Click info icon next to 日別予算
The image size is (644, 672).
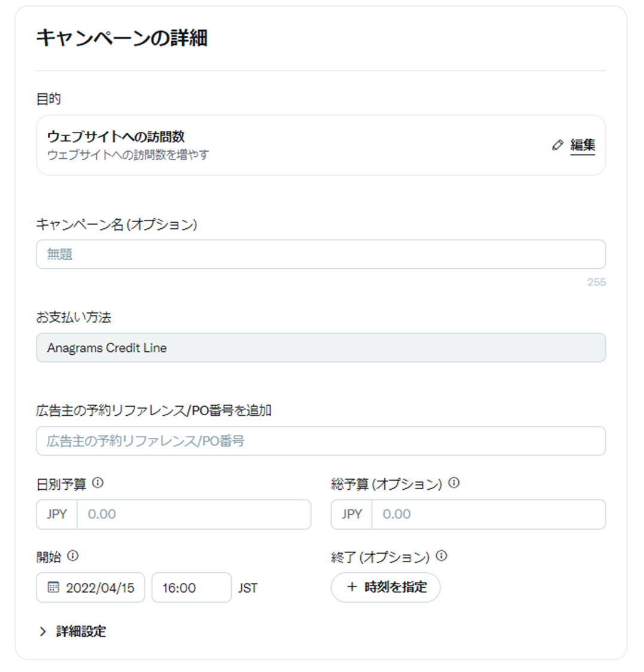[98, 483]
